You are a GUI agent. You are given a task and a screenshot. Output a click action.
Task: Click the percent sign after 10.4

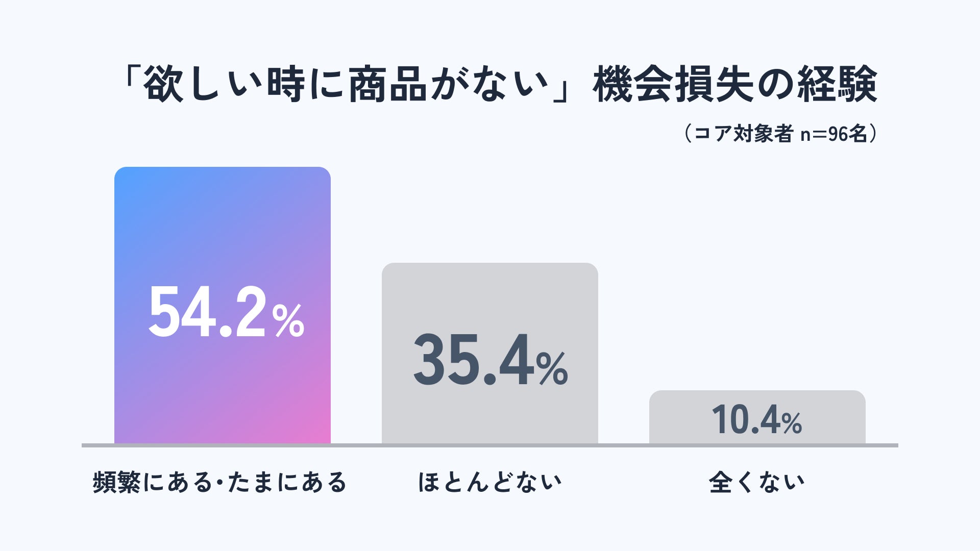tap(792, 424)
